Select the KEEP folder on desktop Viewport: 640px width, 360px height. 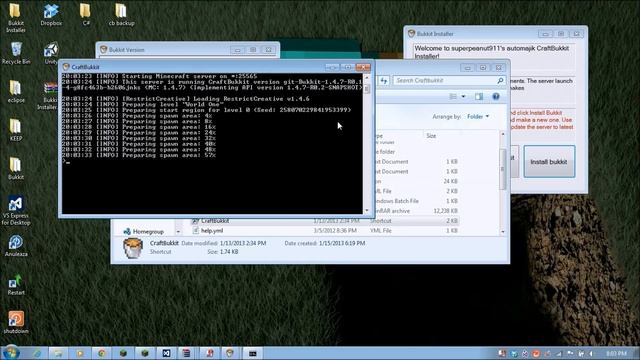click(16, 130)
